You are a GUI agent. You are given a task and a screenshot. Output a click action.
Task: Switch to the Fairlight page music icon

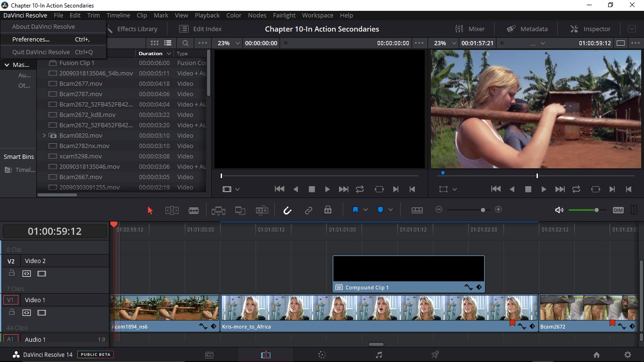click(379, 355)
